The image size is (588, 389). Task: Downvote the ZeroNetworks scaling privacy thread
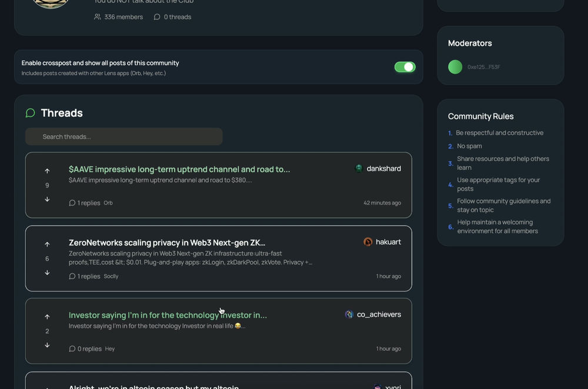tap(47, 273)
